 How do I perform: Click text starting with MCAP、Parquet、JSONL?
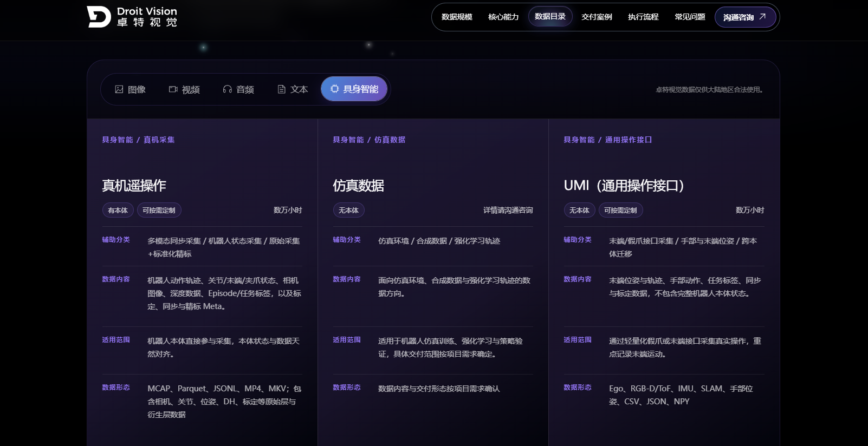tap(224, 402)
